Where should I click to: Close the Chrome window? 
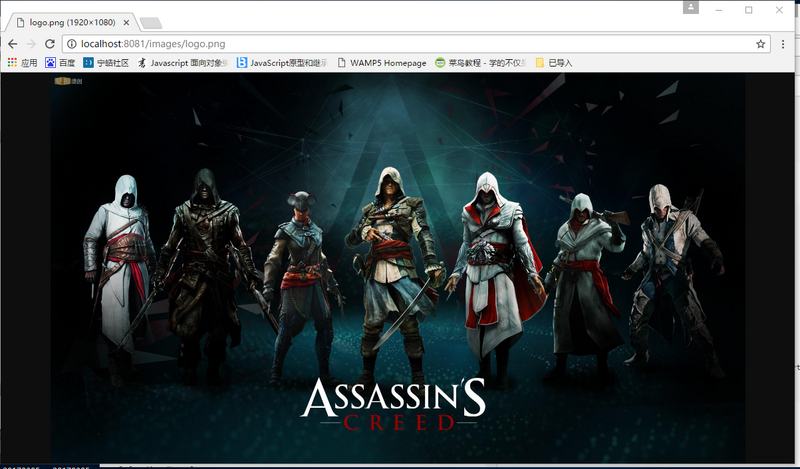pos(779,10)
